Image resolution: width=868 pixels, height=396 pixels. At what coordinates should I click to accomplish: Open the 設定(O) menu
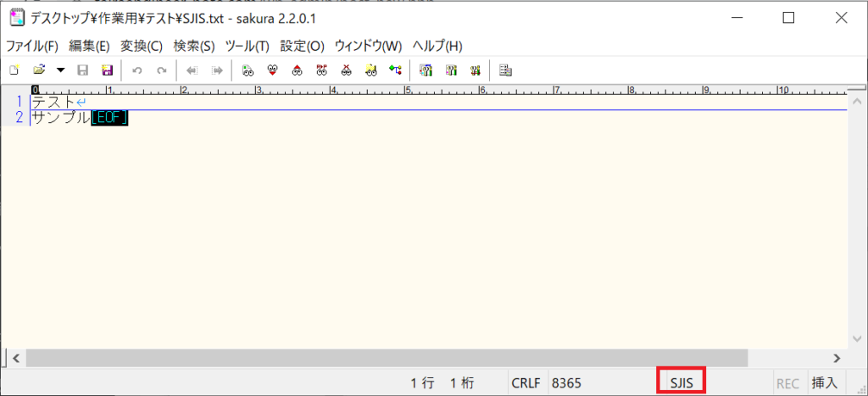coord(302,46)
